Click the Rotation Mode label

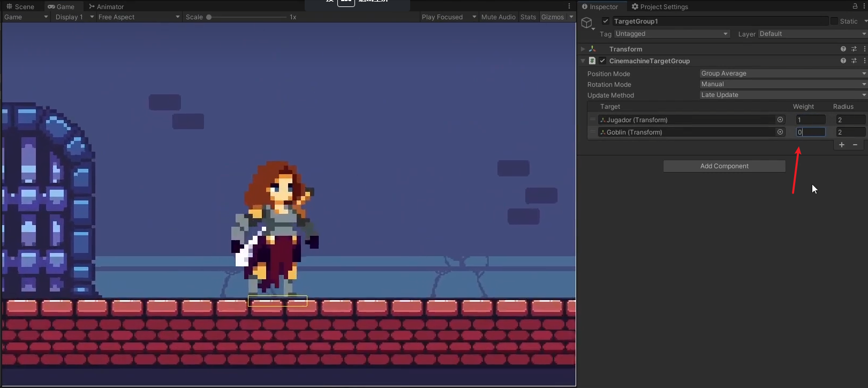coord(609,85)
